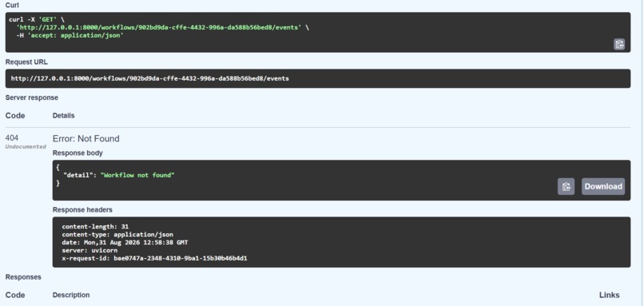
Task: Click the URL inside the curl command
Action: 159,27
